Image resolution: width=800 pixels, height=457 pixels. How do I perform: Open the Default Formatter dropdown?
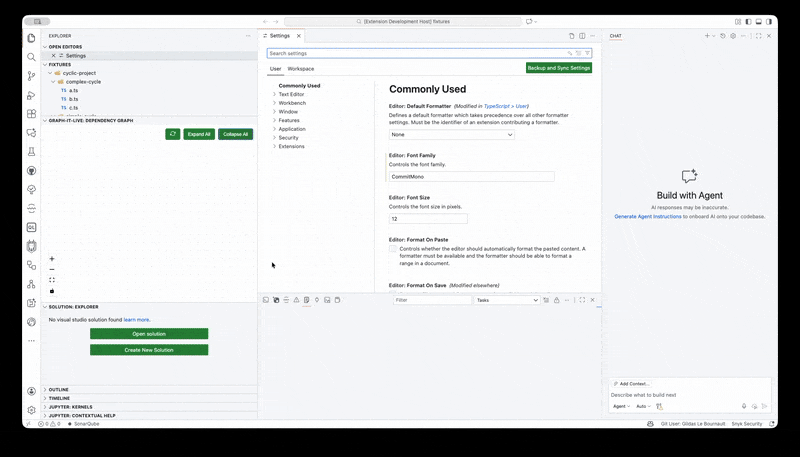(x=452, y=135)
